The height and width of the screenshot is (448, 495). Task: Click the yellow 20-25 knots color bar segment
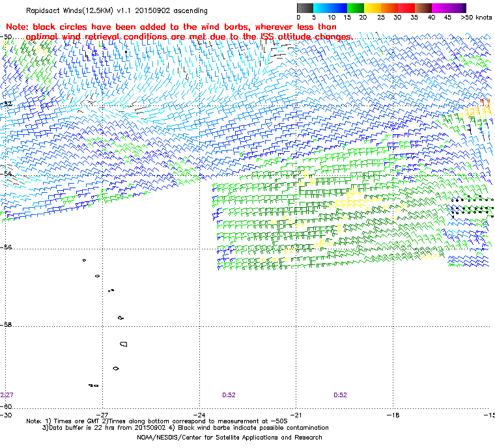(x=373, y=8)
